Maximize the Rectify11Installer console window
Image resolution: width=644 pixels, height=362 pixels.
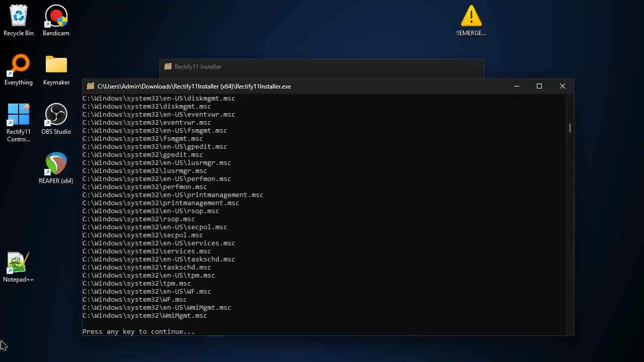click(539, 86)
